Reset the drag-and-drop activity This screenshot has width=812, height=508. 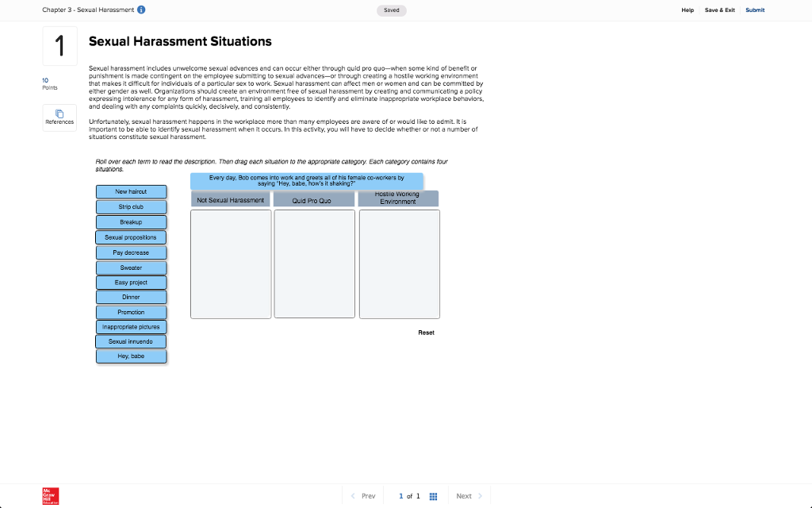point(426,333)
